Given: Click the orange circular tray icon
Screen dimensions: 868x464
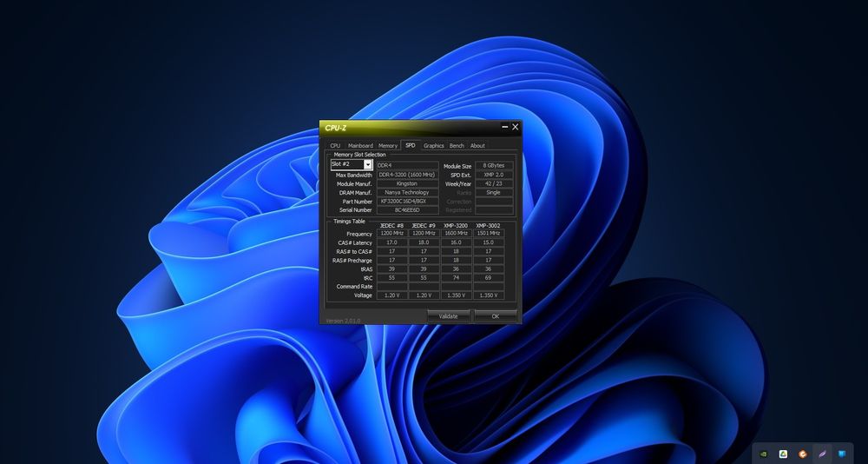Looking at the screenshot, I should coord(803,454).
